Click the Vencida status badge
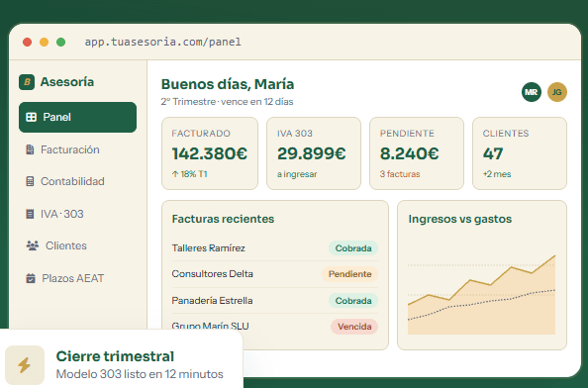588x388 pixels. [354, 327]
